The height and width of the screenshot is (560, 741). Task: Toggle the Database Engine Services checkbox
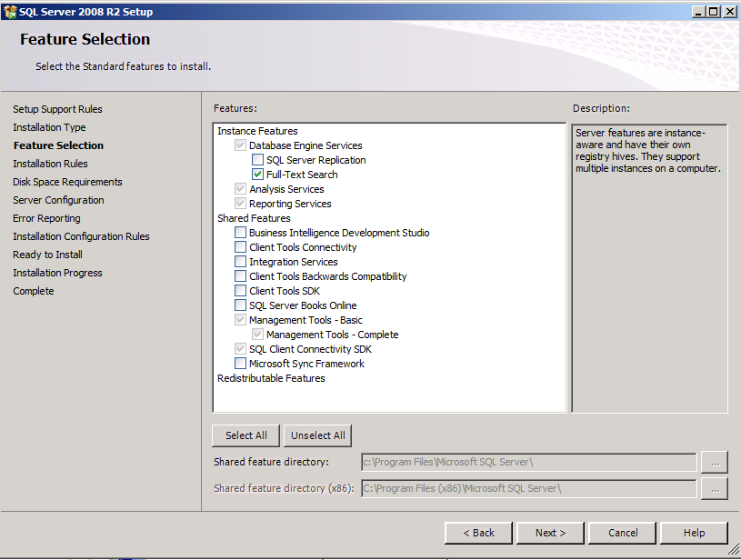point(241,145)
